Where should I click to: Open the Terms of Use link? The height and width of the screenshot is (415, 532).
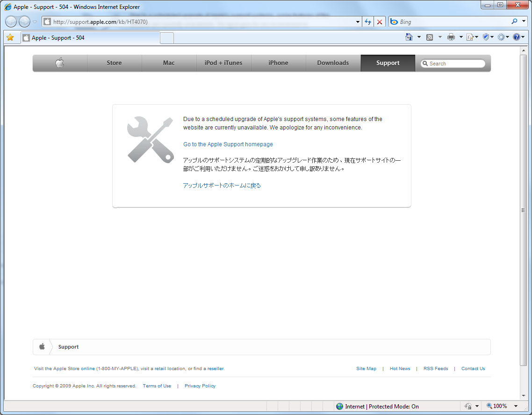click(157, 386)
